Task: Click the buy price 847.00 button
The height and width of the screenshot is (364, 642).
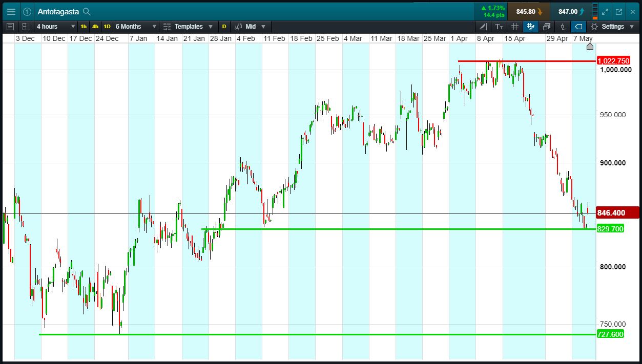Action: point(571,11)
